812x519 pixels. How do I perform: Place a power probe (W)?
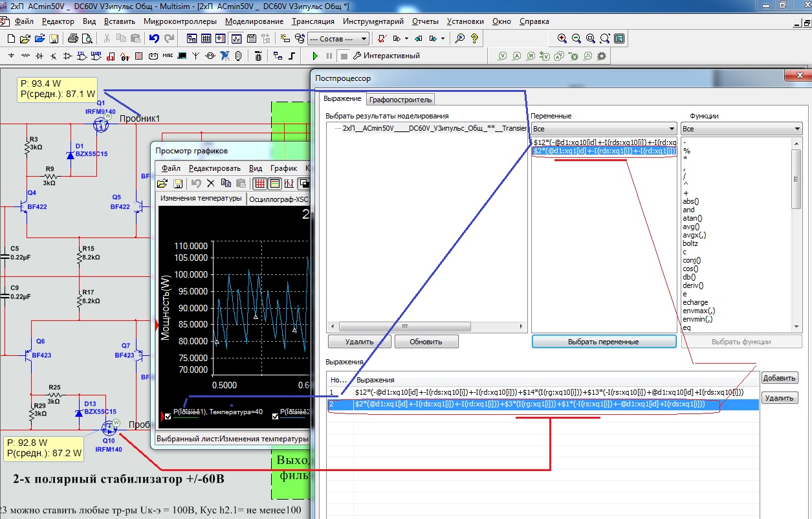point(531,56)
